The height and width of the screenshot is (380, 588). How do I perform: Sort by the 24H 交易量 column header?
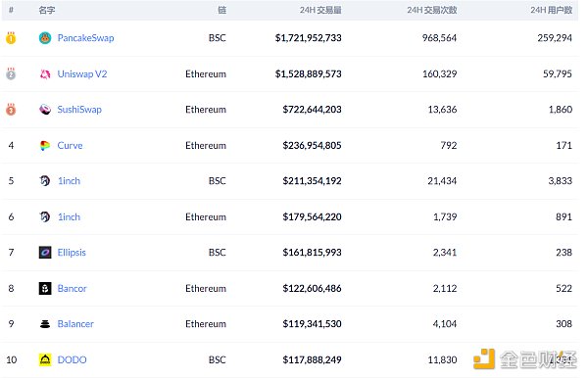point(320,10)
